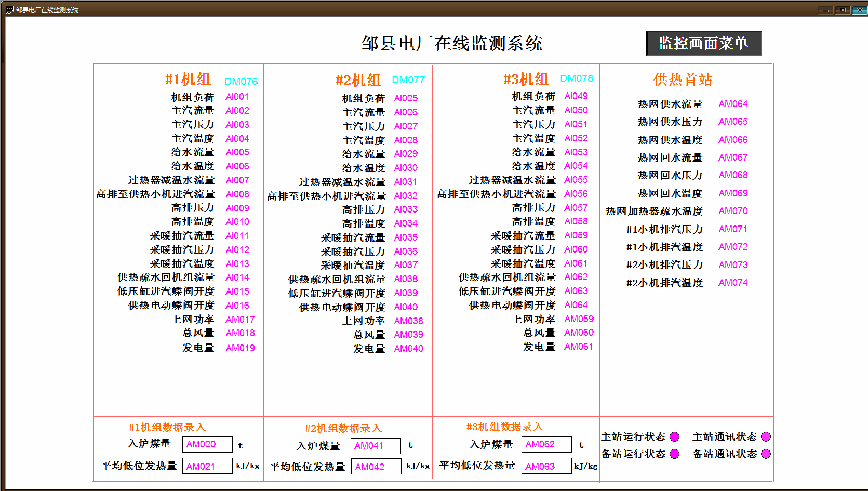Click the 主站运行状态 magenta indicator
The width and height of the screenshot is (868, 491).
pyautogui.click(x=675, y=436)
